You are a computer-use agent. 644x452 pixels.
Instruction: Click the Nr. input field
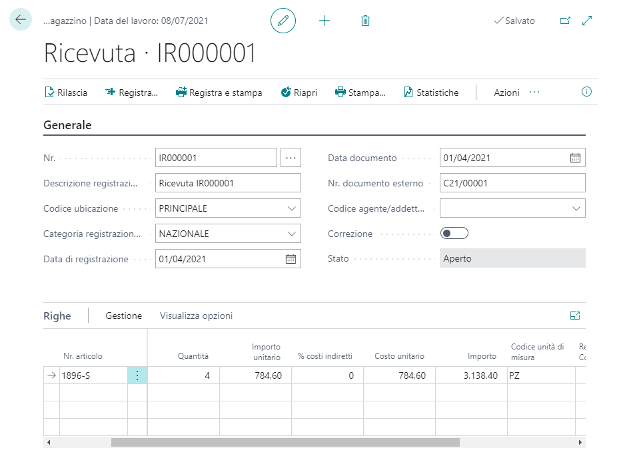click(216, 158)
